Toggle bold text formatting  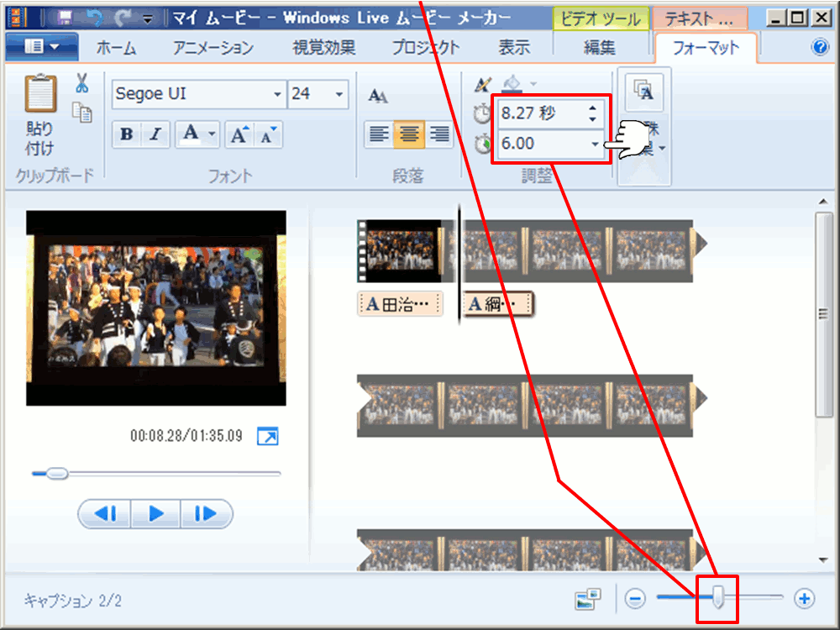pyautogui.click(x=126, y=135)
